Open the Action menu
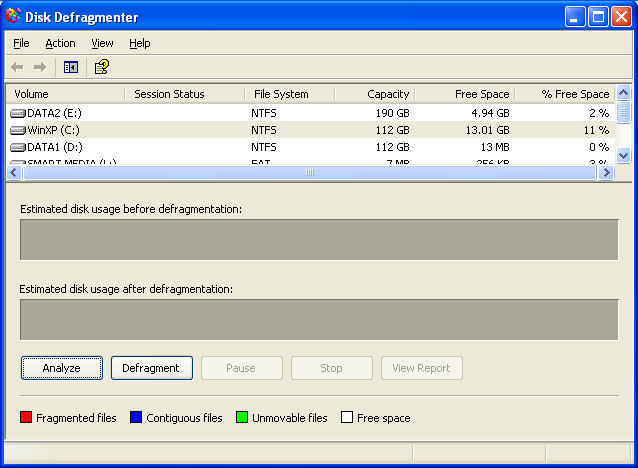Viewport: 638px width, 468px height. (x=60, y=43)
